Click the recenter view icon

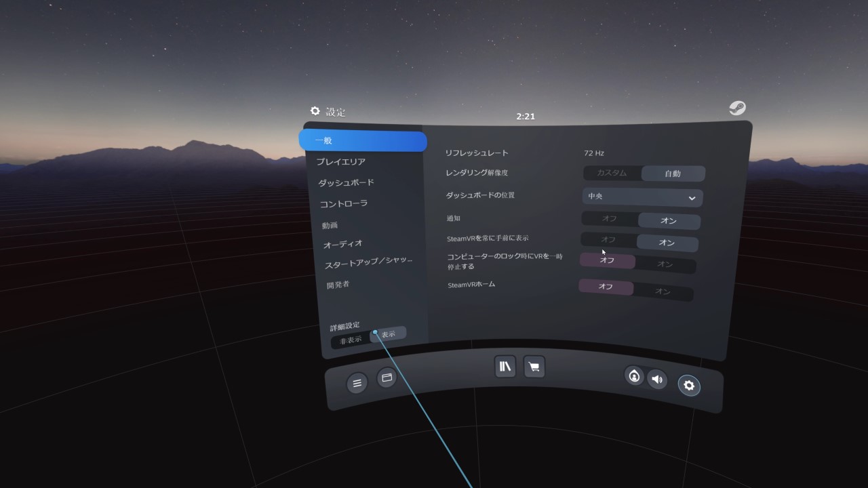click(x=634, y=375)
